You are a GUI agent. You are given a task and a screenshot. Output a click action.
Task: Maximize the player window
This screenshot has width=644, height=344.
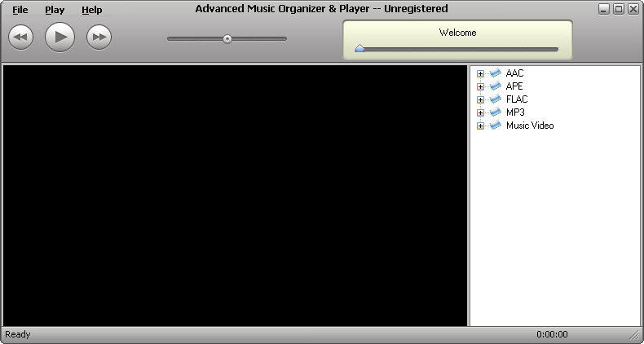[619, 10]
